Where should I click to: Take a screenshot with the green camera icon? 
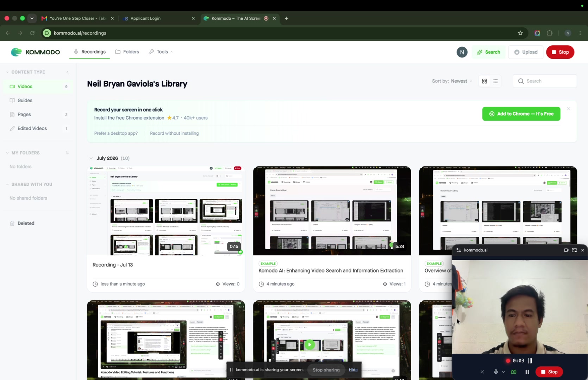[x=514, y=372]
